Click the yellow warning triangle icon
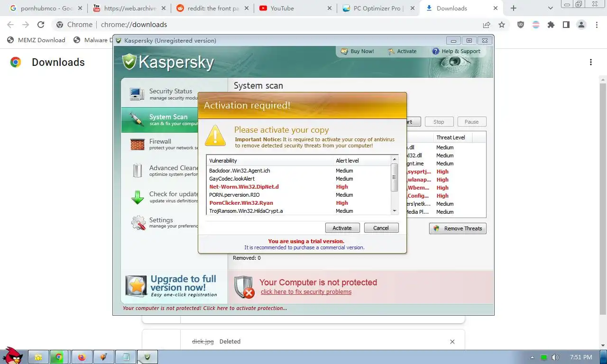The image size is (607, 364). [x=215, y=136]
